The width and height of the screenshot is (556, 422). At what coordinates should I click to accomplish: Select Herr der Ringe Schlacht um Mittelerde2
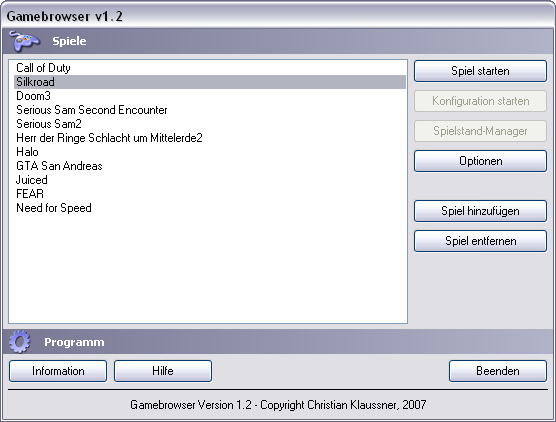click(x=210, y=138)
